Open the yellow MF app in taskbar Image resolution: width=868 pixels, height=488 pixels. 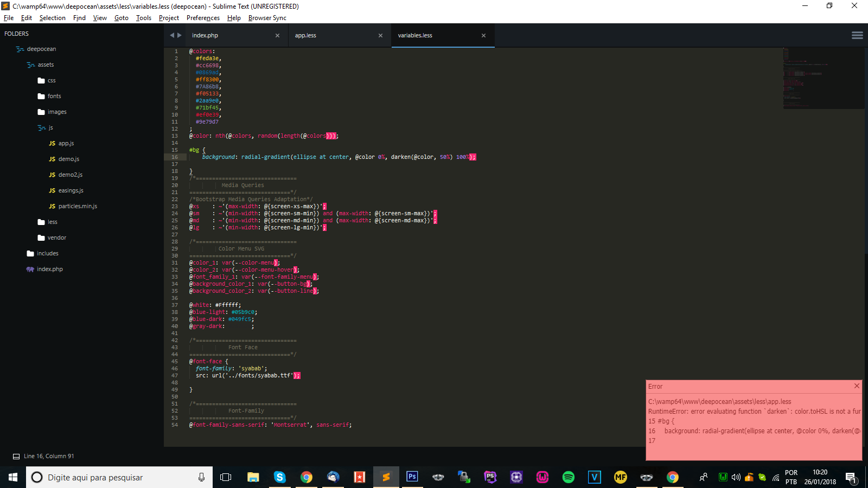tap(621, 477)
